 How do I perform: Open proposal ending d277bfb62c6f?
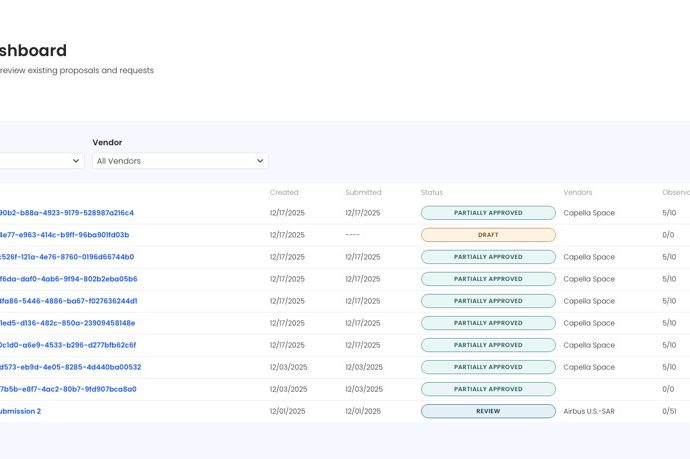pos(68,345)
